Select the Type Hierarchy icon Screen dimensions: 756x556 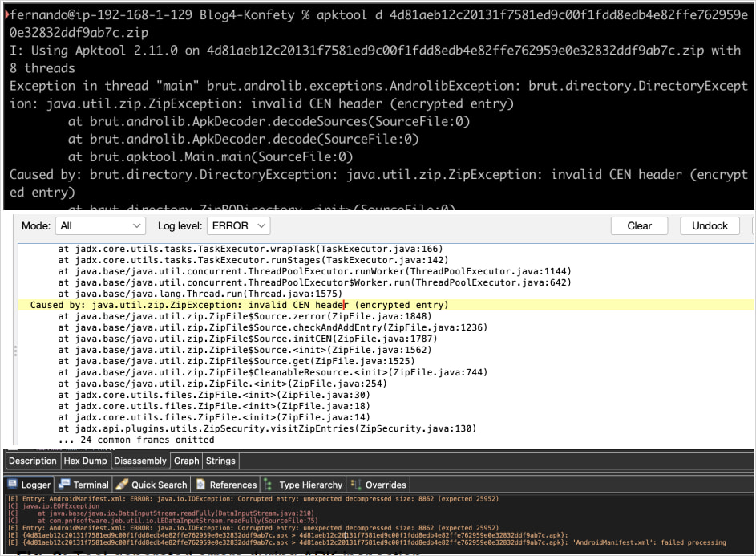tap(269, 484)
